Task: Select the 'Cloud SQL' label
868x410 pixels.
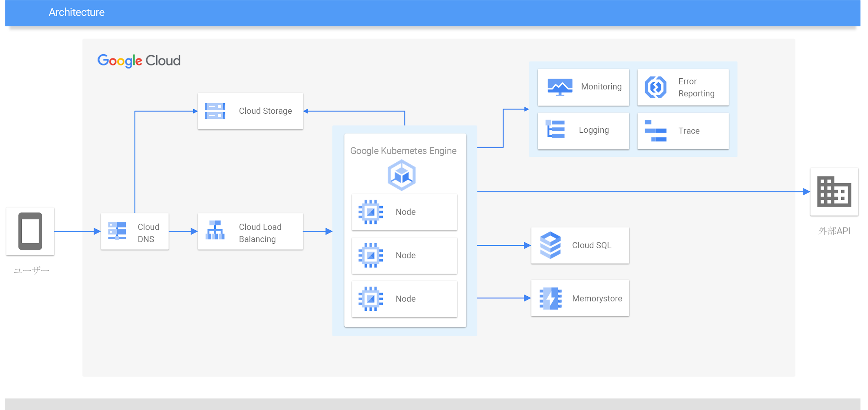Action: point(591,245)
